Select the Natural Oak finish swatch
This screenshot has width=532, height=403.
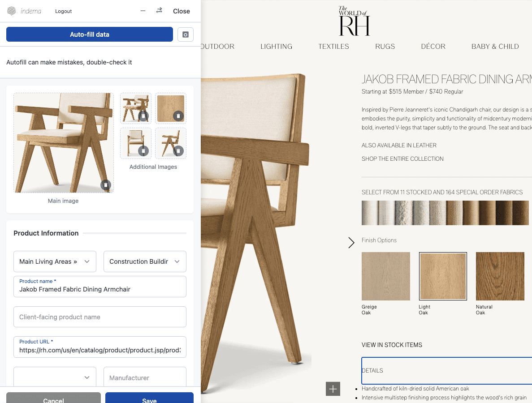coord(500,276)
